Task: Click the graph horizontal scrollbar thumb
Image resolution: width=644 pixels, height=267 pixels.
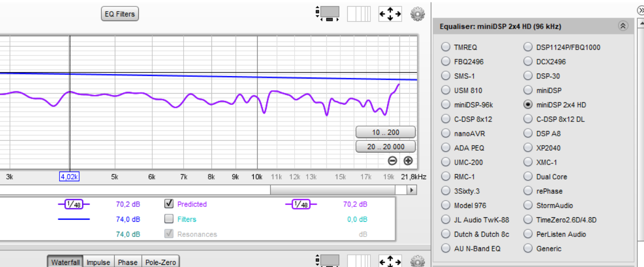Action: (332, 190)
